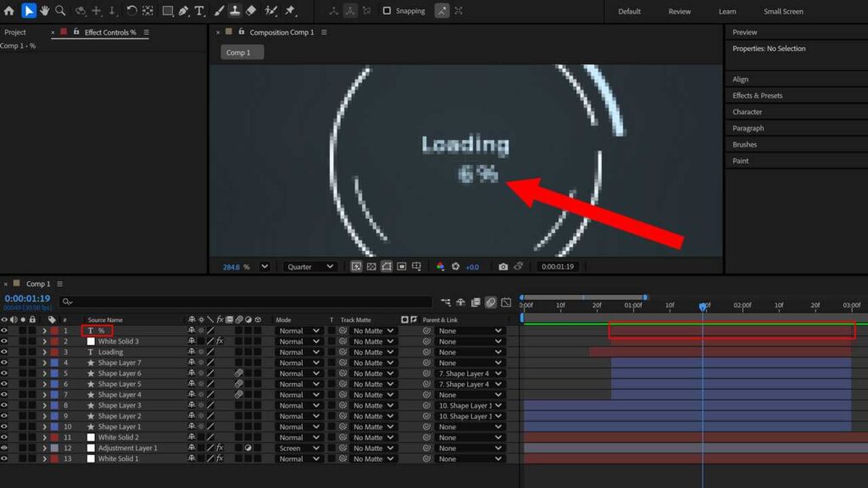The height and width of the screenshot is (488, 868).
Task: Select the Puppet Pin tool
Action: [x=290, y=10]
